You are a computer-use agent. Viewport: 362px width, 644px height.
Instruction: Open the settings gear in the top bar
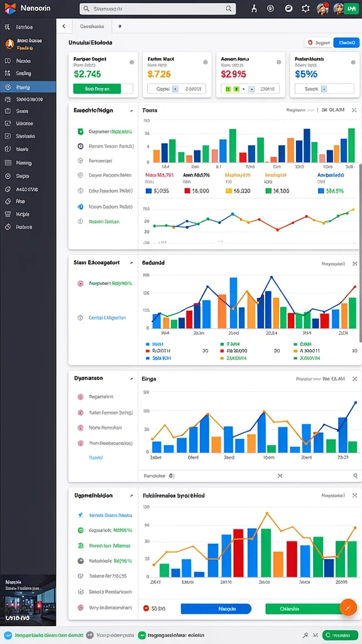(x=305, y=8)
